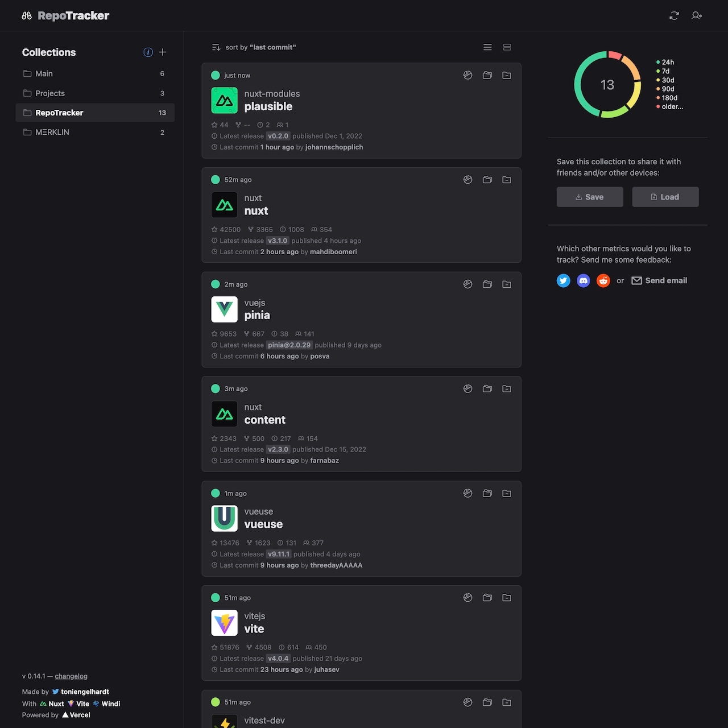Image resolution: width=728 pixels, height=728 pixels.
Task: Click the multi-folder icon on vite card
Action: coord(487,598)
